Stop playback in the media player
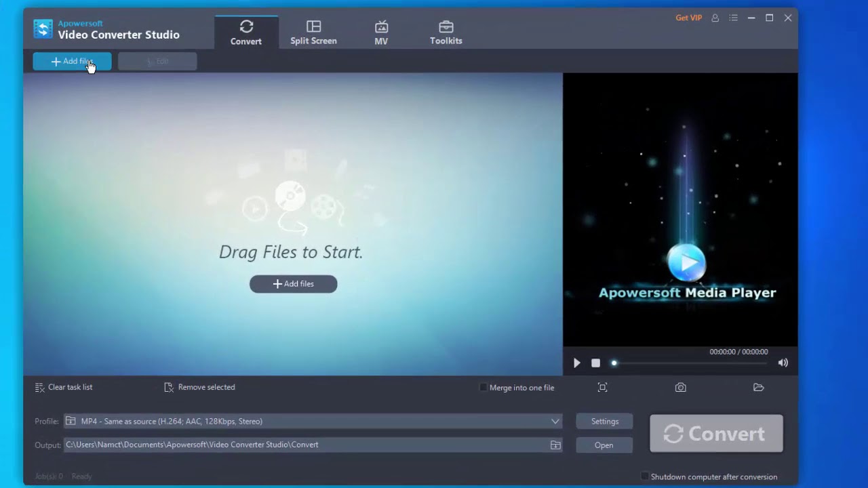 (x=595, y=363)
